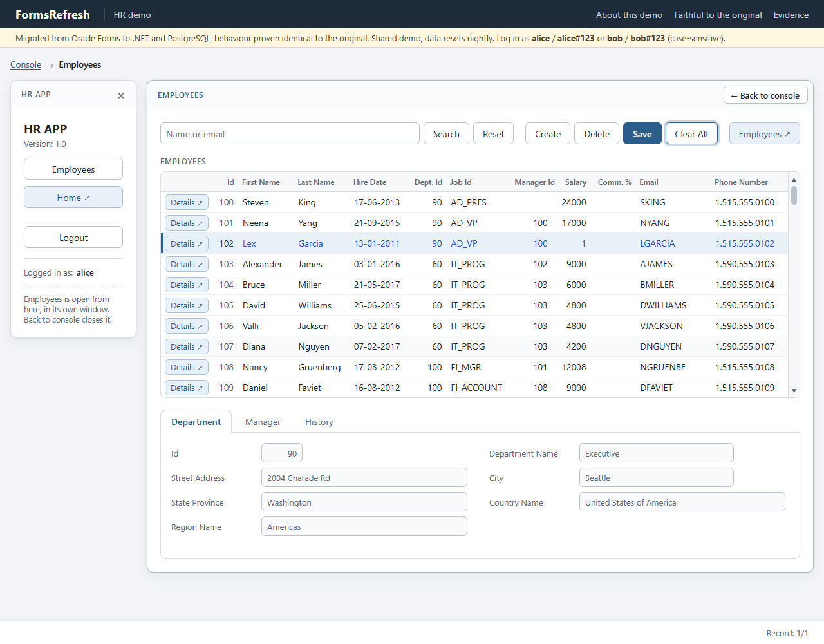Click the Console breadcrumb link
Image resolution: width=824 pixels, height=644 pixels.
26,64
